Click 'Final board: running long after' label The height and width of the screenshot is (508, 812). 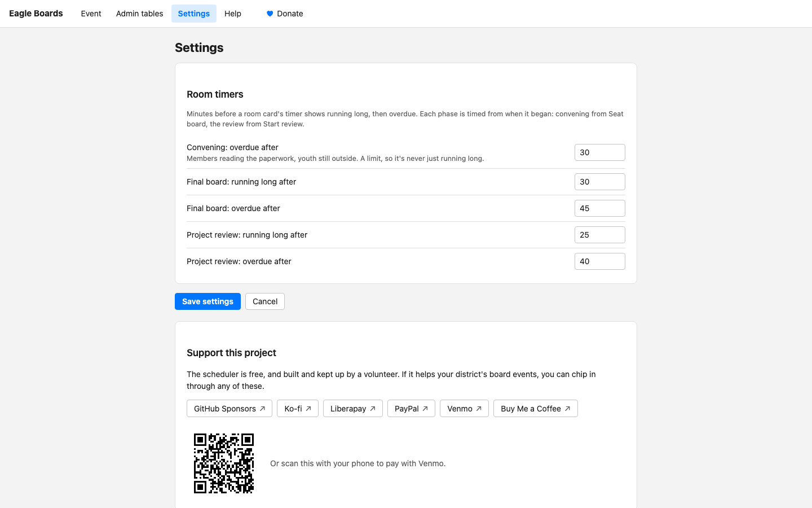(x=241, y=182)
